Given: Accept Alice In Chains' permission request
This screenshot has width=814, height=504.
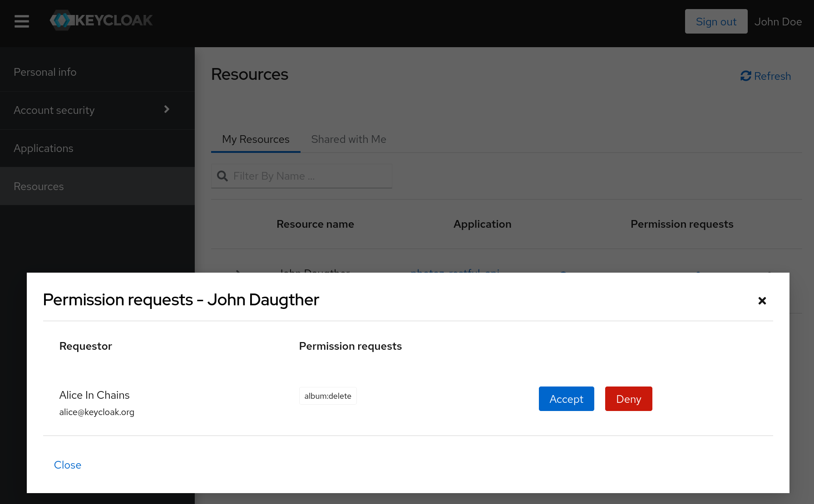Looking at the screenshot, I should tap(566, 399).
